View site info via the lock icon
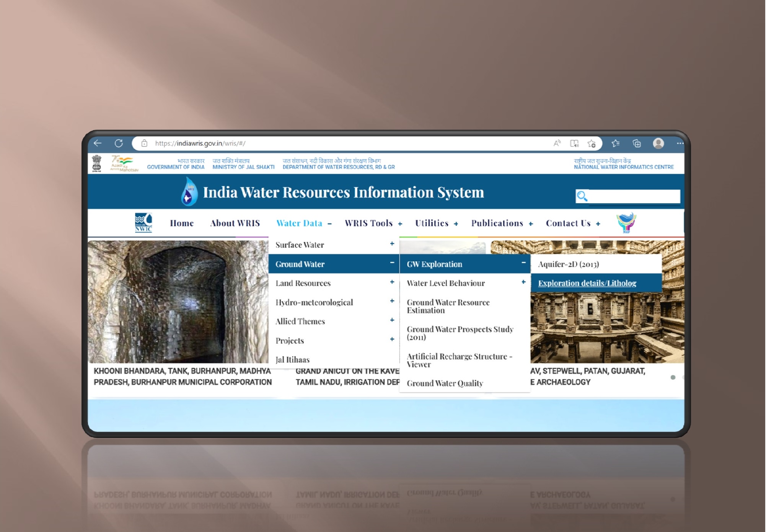Image resolution: width=766 pixels, height=532 pixels. (x=144, y=143)
